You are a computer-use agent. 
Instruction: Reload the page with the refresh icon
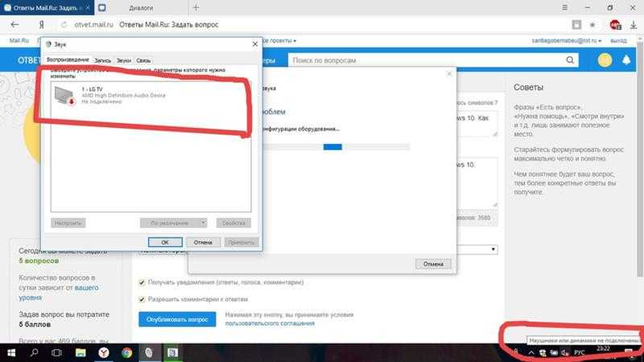64,25
